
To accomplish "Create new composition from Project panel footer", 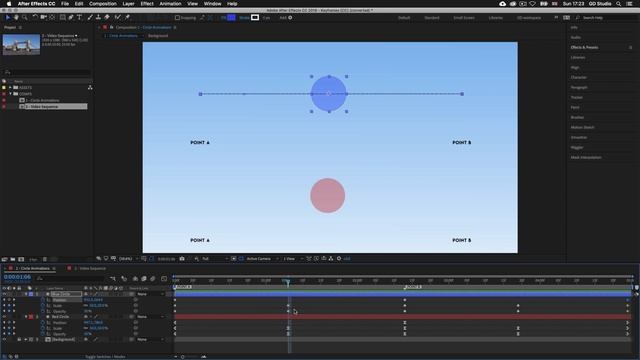I will 21,259.
